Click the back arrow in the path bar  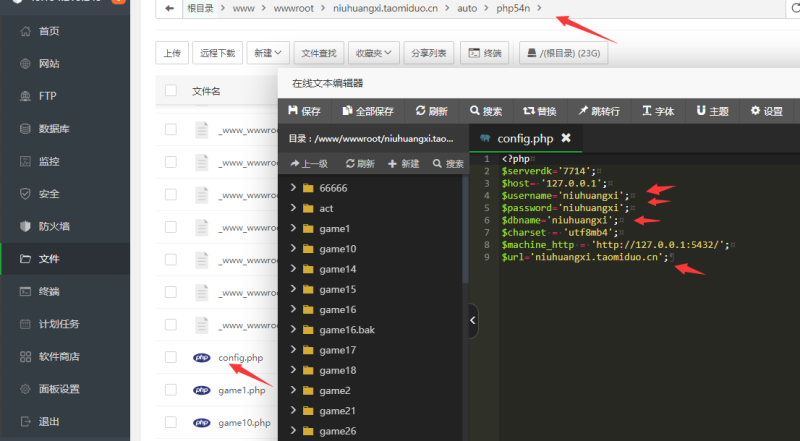[169, 8]
